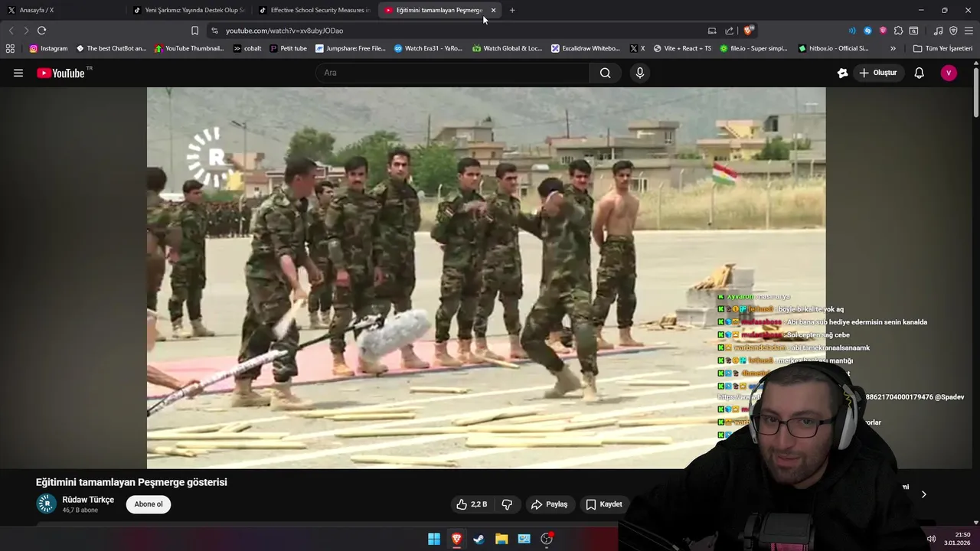
Task: Open the YouTube Thumbnail bookmark
Action: click(189, 48)
